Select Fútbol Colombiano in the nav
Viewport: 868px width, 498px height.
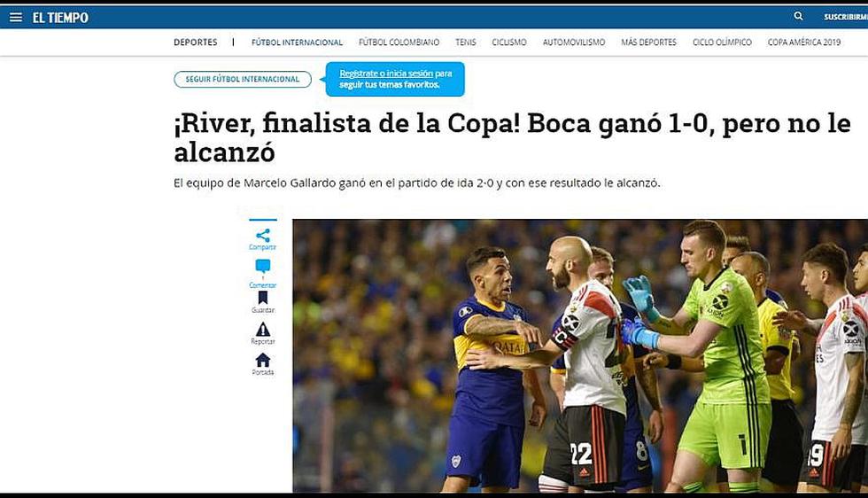(x=399, y=43)
